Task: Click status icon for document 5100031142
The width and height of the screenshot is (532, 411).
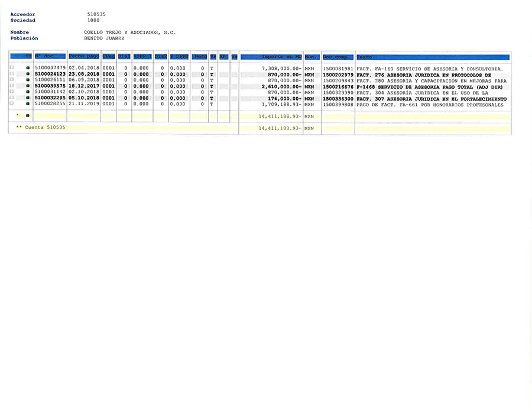Action: click(28, 92)
